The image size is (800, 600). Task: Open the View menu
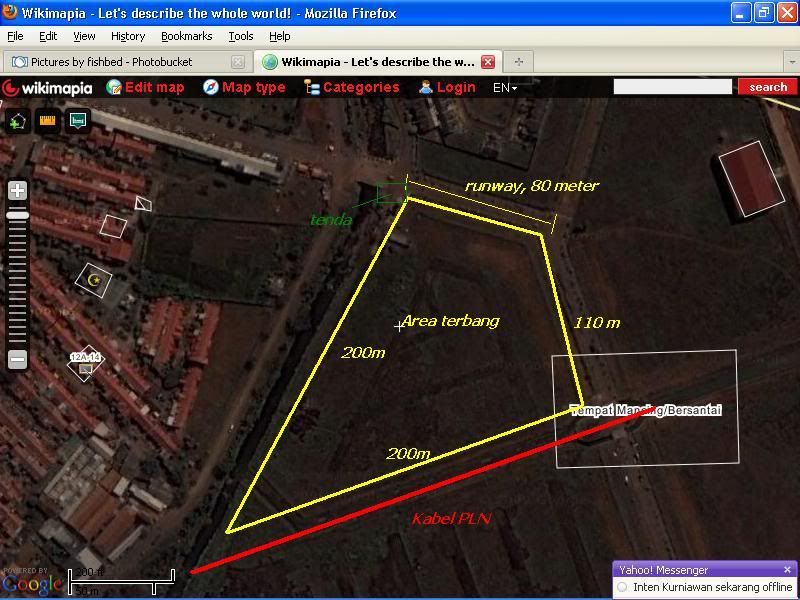(x=84, y=36)
